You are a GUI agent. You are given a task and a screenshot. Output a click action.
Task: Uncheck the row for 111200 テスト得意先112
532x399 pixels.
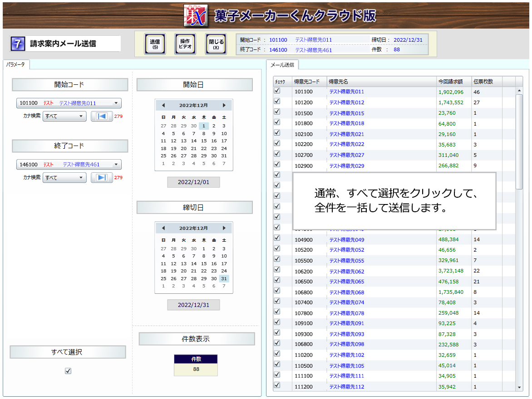tap(277, 385)
